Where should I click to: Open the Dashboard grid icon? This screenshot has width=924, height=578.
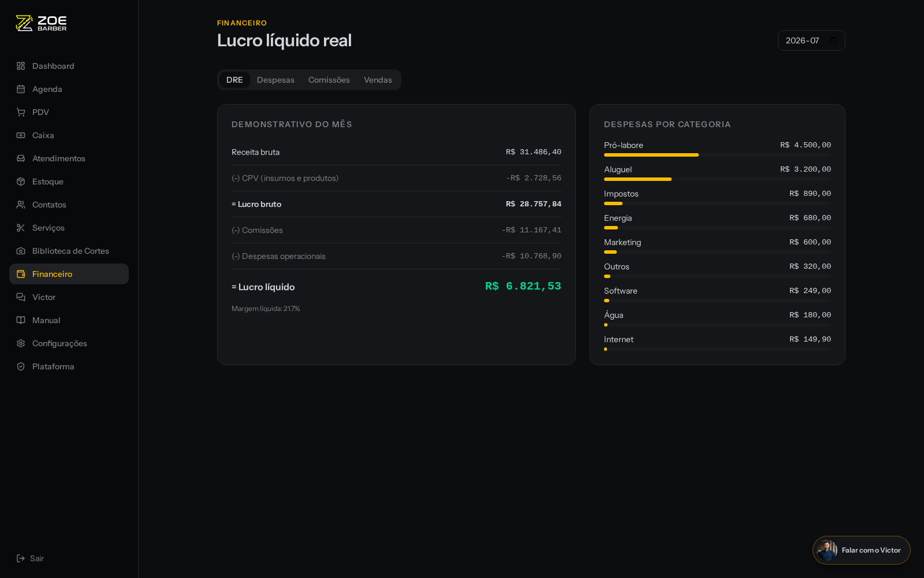21,66
